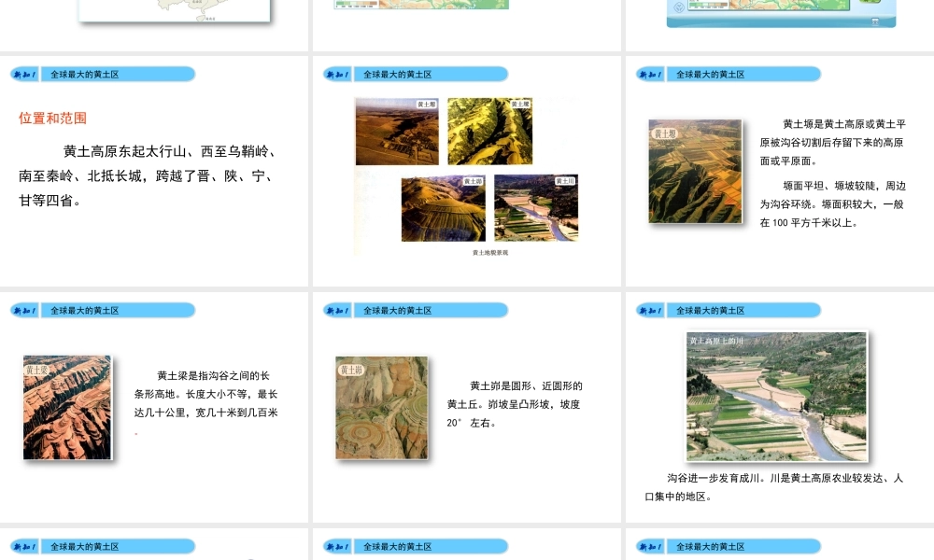Click the 新知1 badge on the 黄土梁 description slide

24,311
